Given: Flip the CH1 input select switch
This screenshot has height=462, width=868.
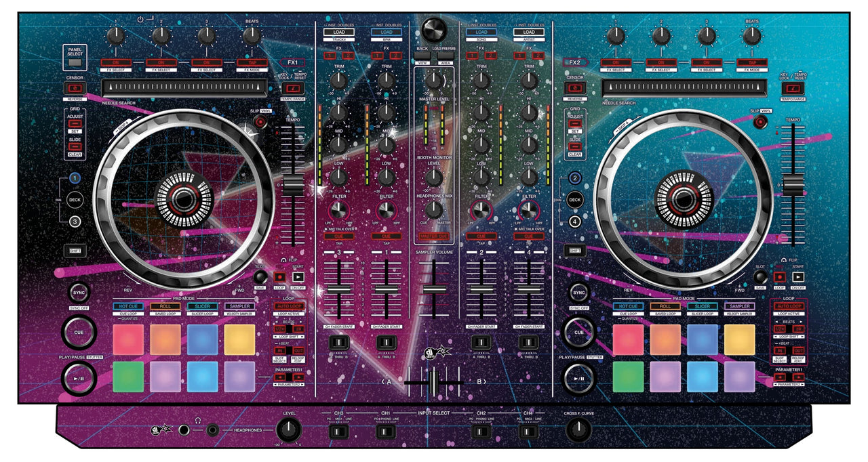Looking at the screenshot, I should [386, 431].
